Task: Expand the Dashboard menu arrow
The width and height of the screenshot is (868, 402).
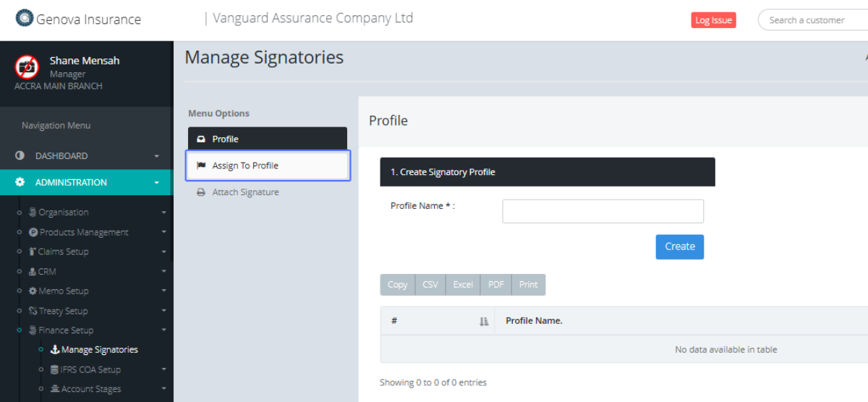Action: [156, 156]
